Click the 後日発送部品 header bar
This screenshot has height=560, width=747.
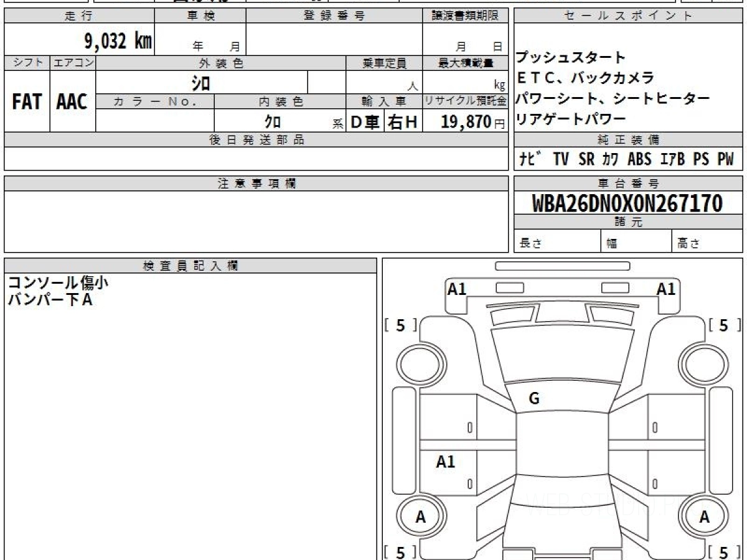pyautogui.click(x=256, y=140)
